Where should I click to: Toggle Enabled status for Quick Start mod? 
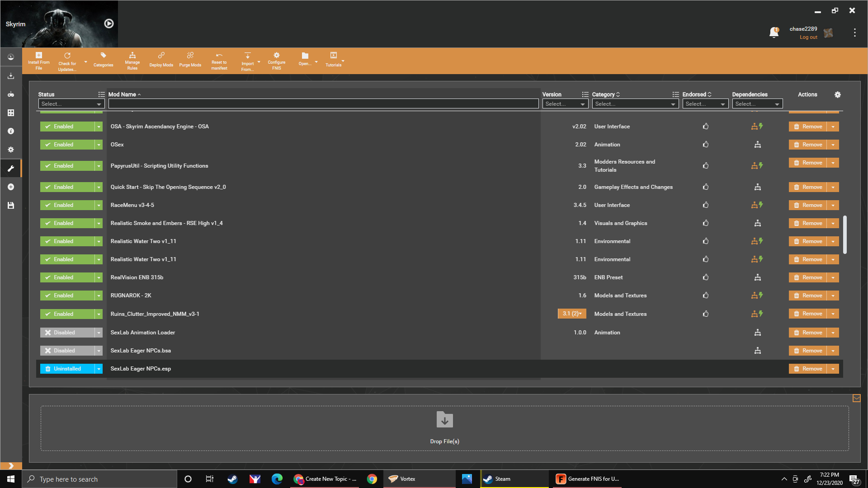[67, 187]
